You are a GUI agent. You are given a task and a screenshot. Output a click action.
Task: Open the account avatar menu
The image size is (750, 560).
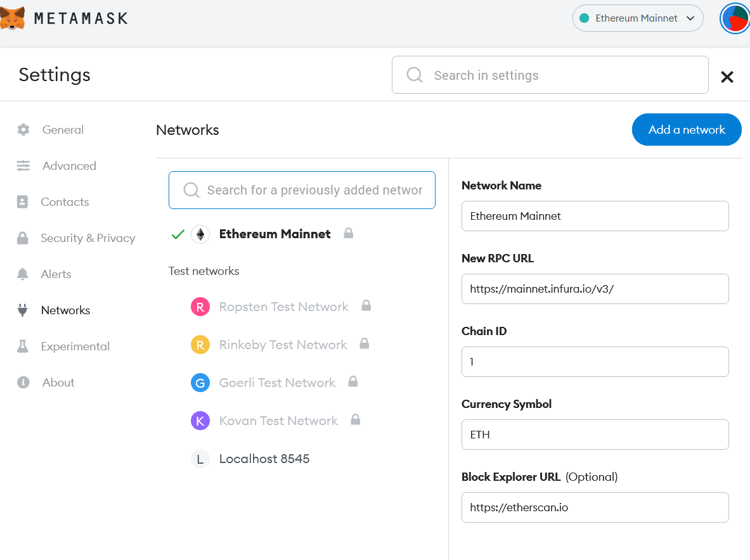[x=735, y=18]
